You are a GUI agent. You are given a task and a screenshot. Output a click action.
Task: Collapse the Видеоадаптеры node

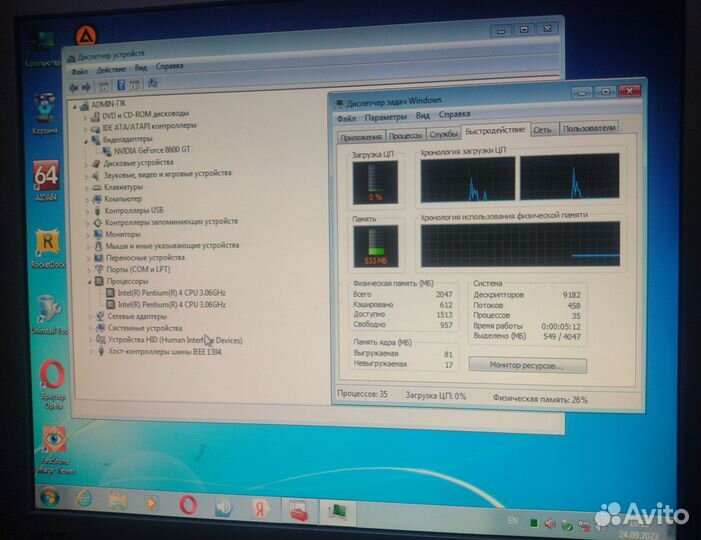point(86,141)
